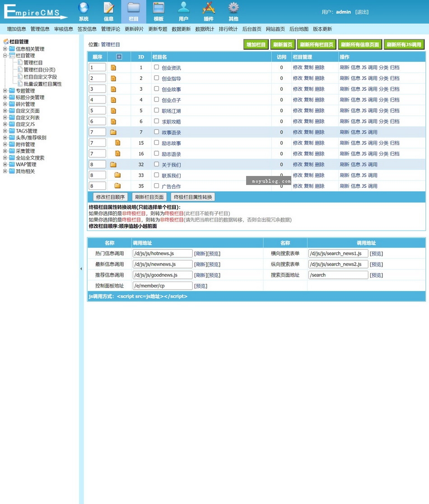Click the green 刷新首页 button
The width and height of the screenshot is (429, 504).
coord(283,45)
